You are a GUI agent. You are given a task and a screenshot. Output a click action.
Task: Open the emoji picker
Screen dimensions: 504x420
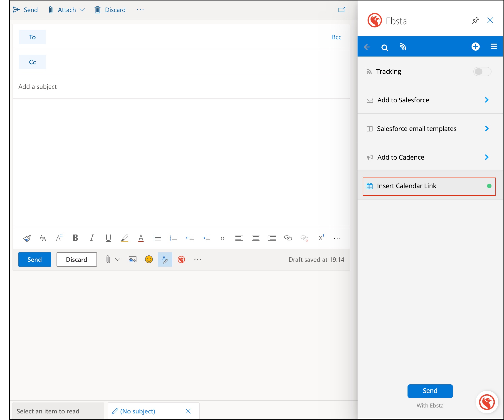click(x=149, y=259)
